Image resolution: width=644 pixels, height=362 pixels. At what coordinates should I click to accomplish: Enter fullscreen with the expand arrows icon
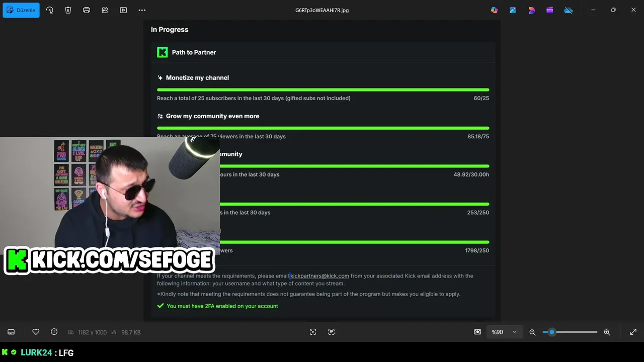pos(633,332)
